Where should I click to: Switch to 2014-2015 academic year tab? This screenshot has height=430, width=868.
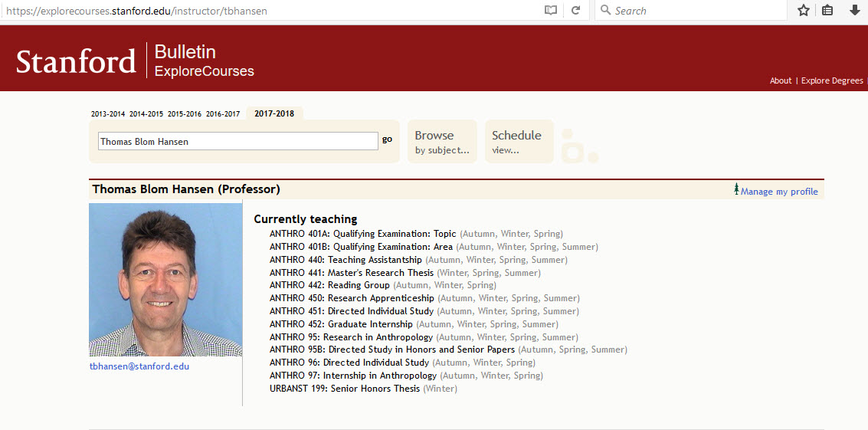point(146,114)
